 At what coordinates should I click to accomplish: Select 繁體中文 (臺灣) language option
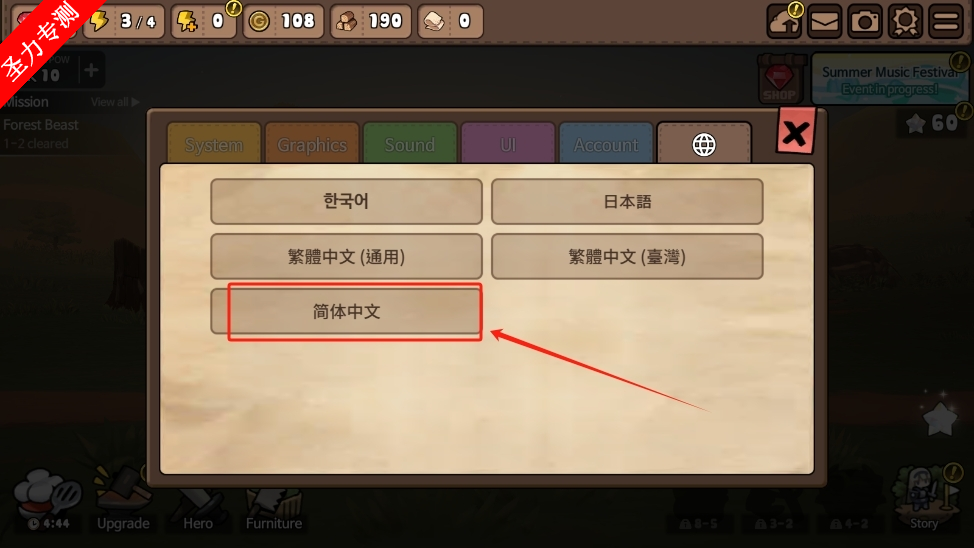click(627, 256)
